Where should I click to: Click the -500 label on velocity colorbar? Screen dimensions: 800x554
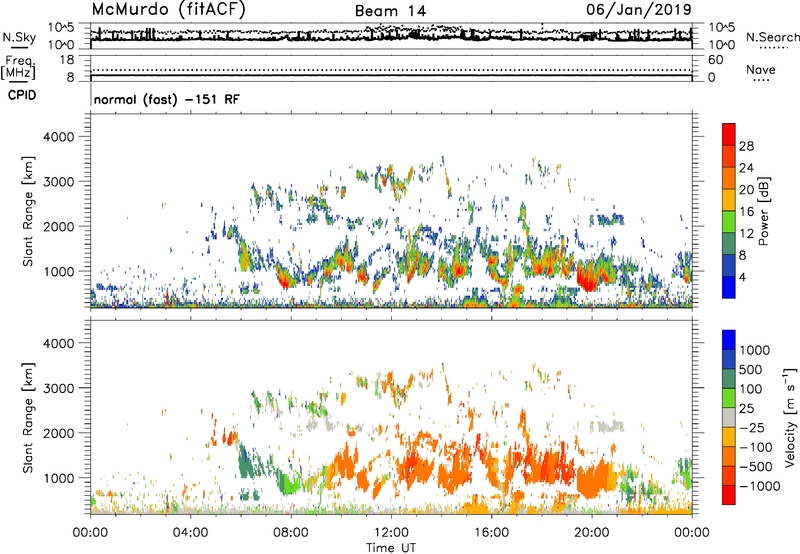pos(758,466)
